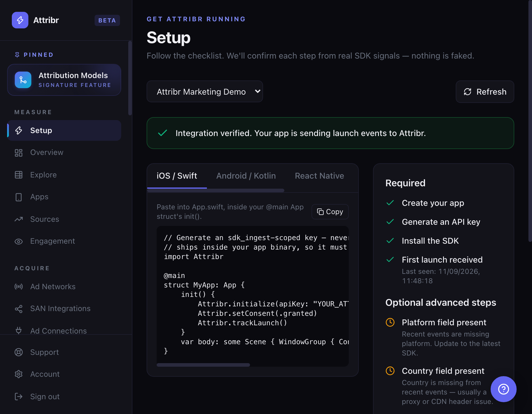Click the checkmark next to Install the SDK
532x414 pixels.
pyautogui.click(x=390, y=241)
